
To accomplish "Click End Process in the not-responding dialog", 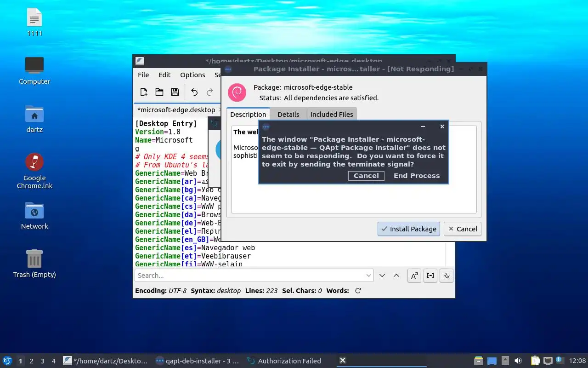I will (x=417, y=176).
